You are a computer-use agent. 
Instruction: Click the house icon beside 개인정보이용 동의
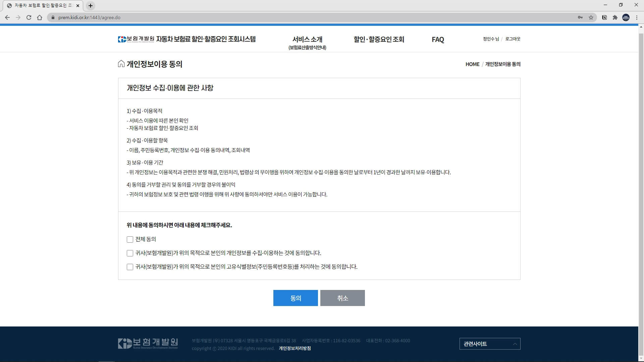(x=121, y=64)
